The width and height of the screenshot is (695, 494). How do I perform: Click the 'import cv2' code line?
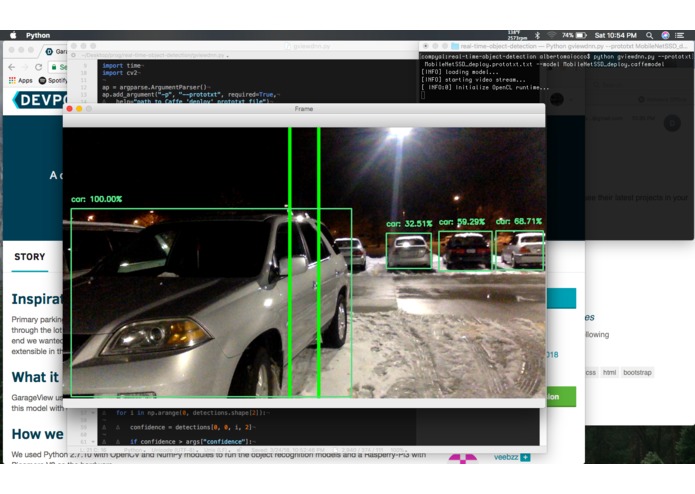(120, 73)
